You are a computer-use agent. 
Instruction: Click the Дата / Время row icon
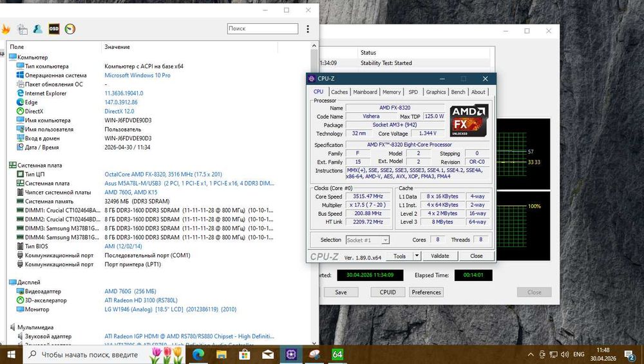[x=20, y=147]
